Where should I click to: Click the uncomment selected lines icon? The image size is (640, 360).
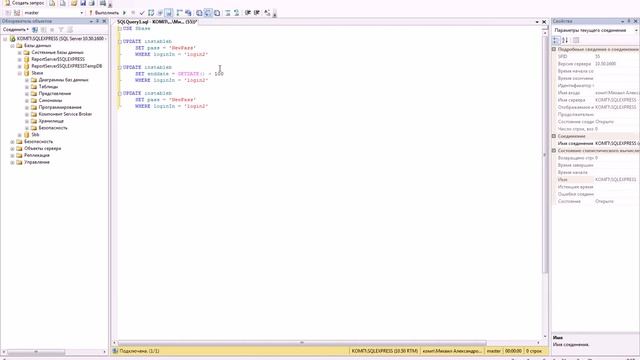click(x=236, y=13)
